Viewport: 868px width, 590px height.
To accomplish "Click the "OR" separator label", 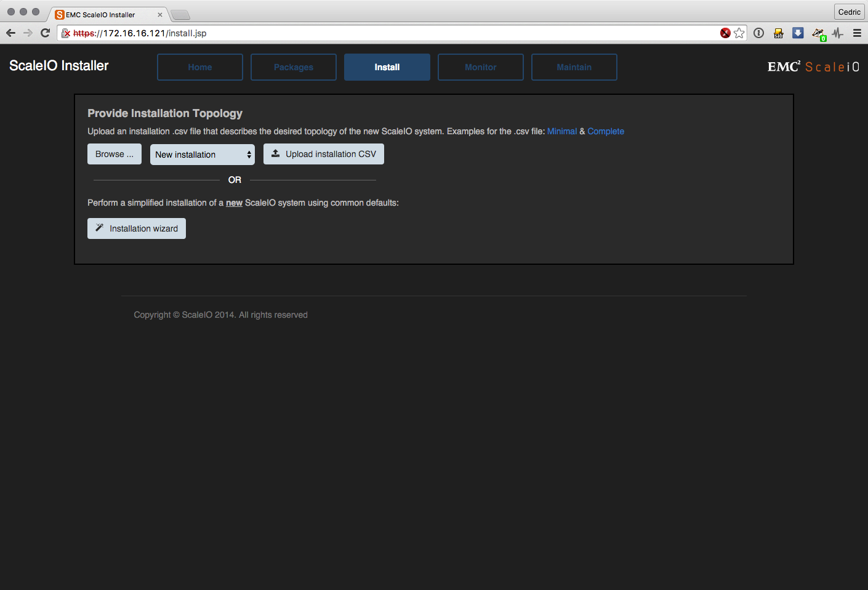I will coord(235,180).
